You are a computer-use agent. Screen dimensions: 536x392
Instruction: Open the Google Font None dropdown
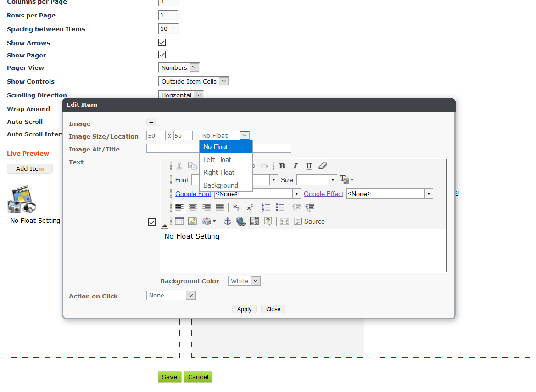[x=297, y=194]
